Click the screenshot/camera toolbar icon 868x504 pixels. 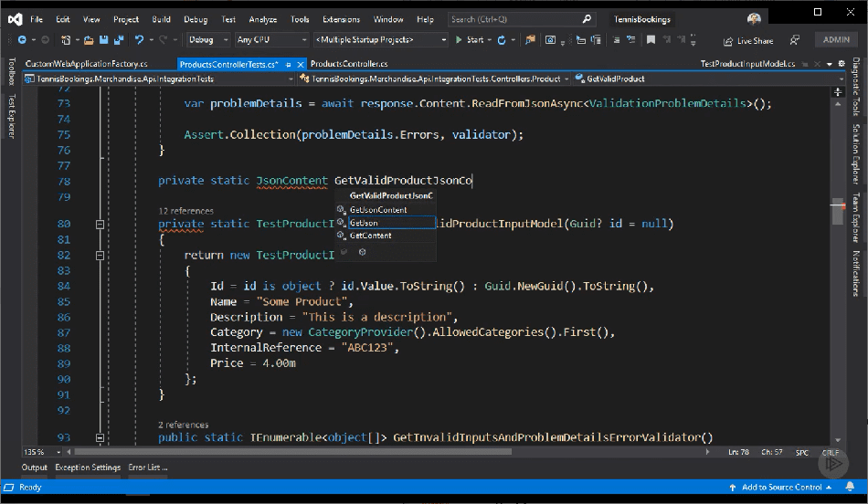tap(550, 40)
